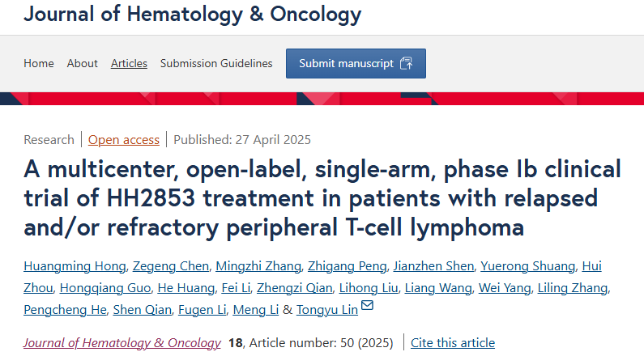Image resolution: width=644 pixels, height=352 pixels.
Task: Open Submission Guidelines page
Action: tap(216, 63)
